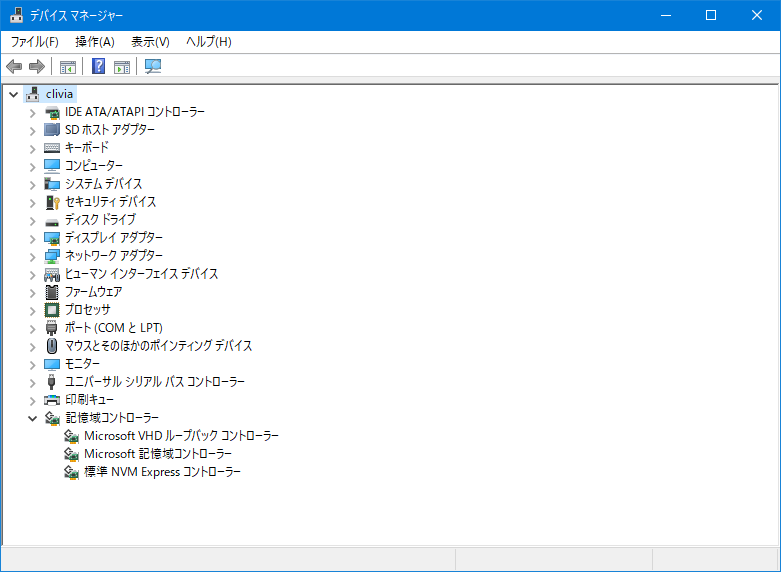Screen dimensions: 781x572
Task: Expand the ディスク ドライブ node
Action: 33,221
